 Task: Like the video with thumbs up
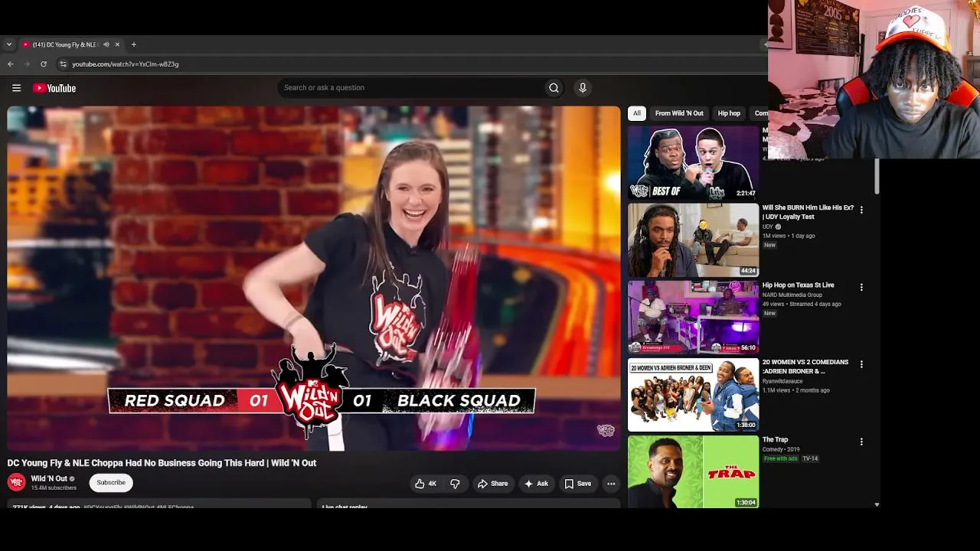coord(426,484)
